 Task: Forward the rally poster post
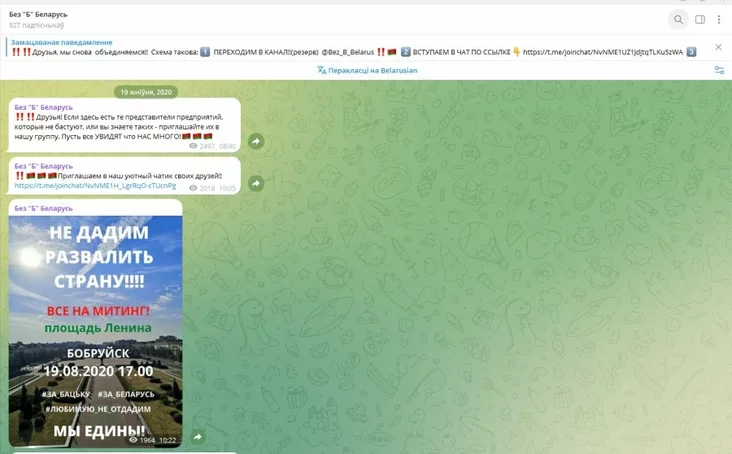(x=198, y=437)
